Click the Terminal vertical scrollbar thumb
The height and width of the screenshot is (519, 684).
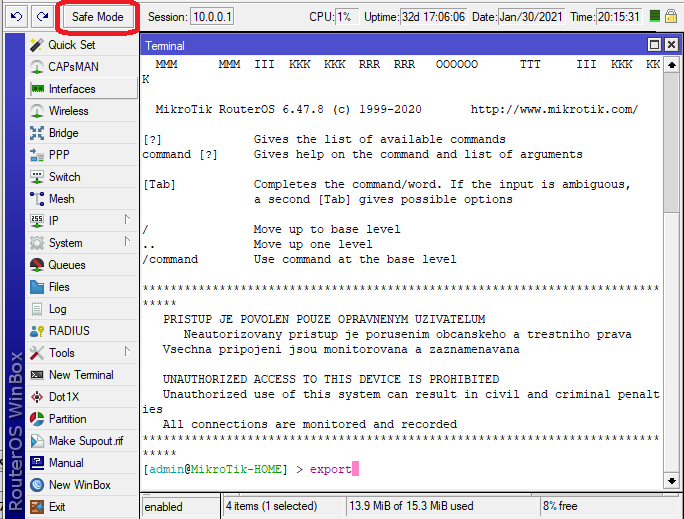672,143
